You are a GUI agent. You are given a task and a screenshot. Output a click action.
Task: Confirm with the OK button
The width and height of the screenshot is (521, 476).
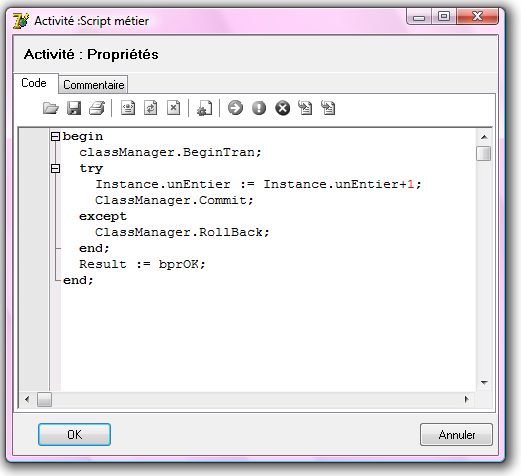74,434
